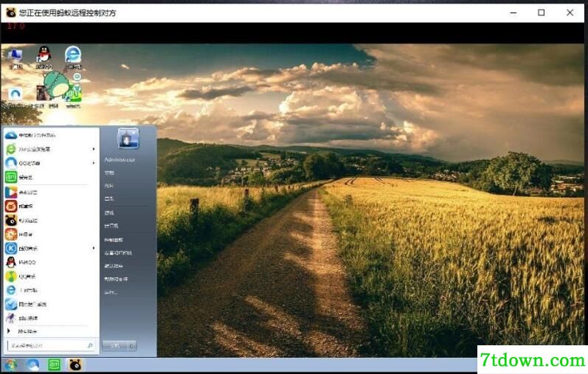The width and height of the screenshot is (588, 374).
Task: Open the orange gear program in Start menu
Action: coord(51,234)
